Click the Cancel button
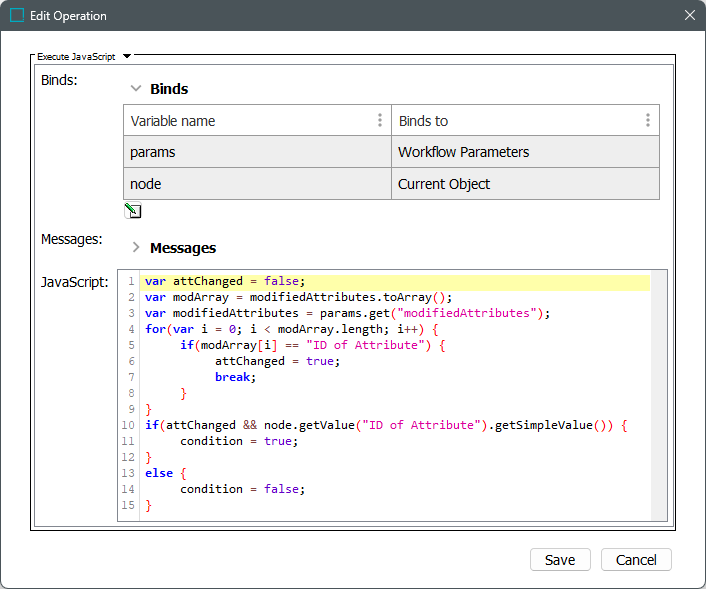706x589 pixels. 636,560
